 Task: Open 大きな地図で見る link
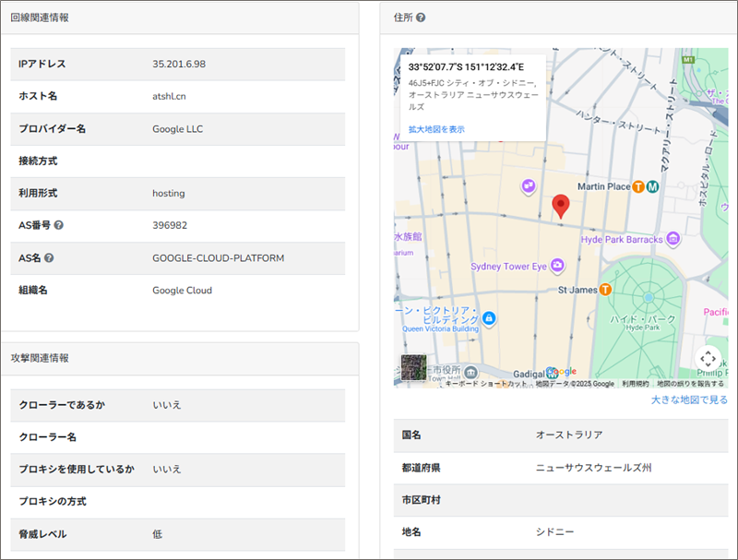click(x=688, y=399)
